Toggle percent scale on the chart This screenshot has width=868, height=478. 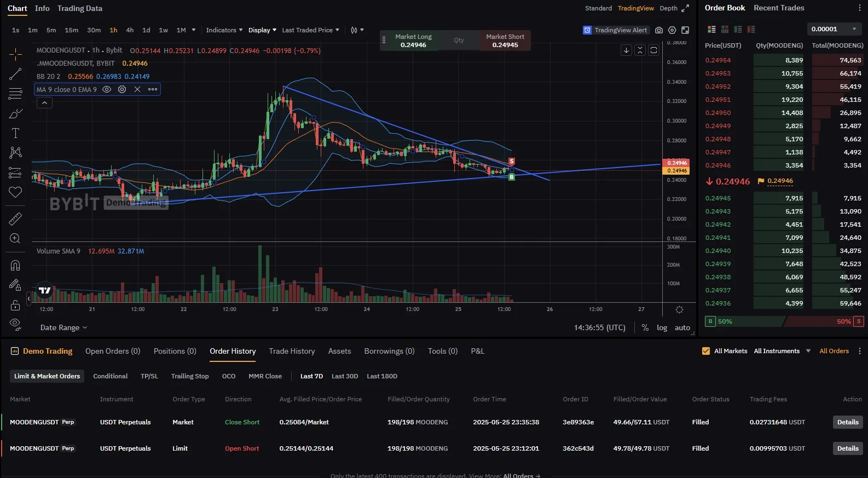tap(645, 327)
